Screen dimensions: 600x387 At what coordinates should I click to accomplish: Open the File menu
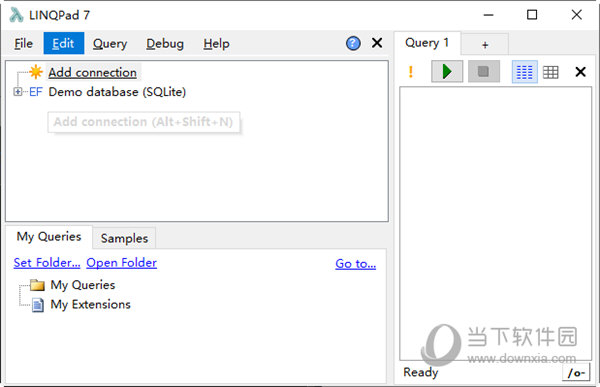(x=23, y=44)
